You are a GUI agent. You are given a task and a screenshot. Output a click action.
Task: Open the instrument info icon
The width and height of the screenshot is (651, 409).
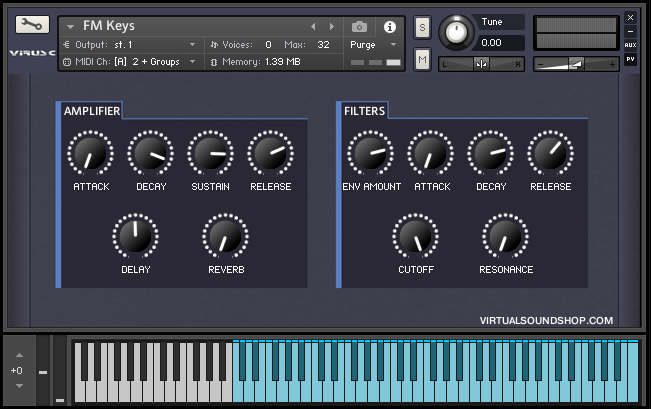(x=390, y=26)
